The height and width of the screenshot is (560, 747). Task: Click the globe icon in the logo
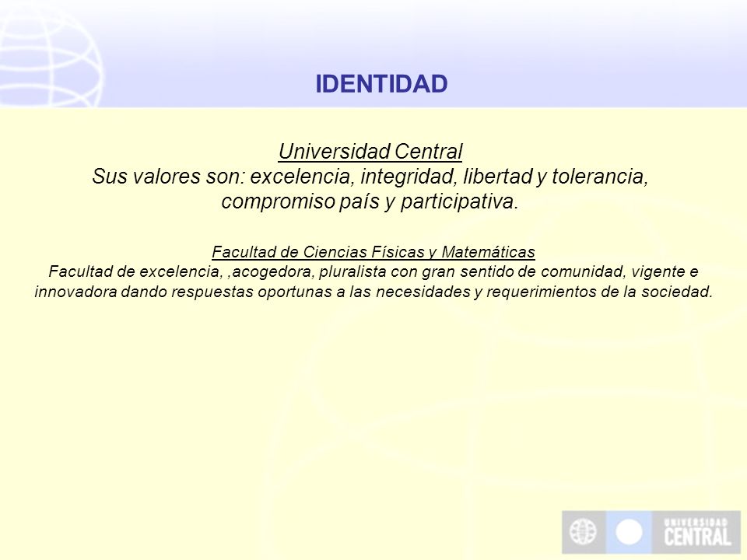point(583,532)
